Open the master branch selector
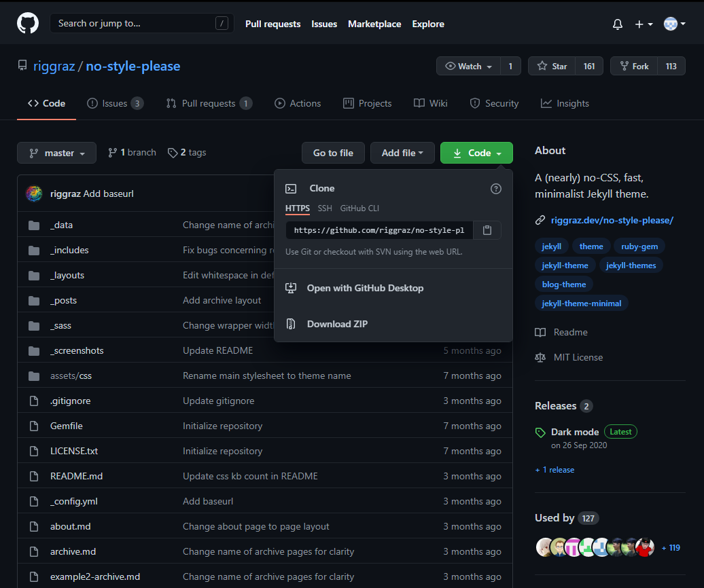 [x=56, y=153]
